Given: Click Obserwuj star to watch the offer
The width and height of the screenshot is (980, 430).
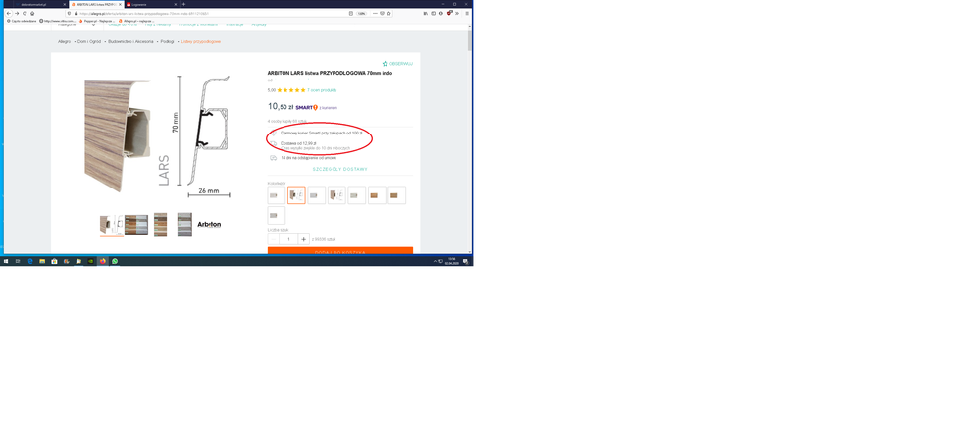Looking at the screenshot, I should (x=397, y=63).
